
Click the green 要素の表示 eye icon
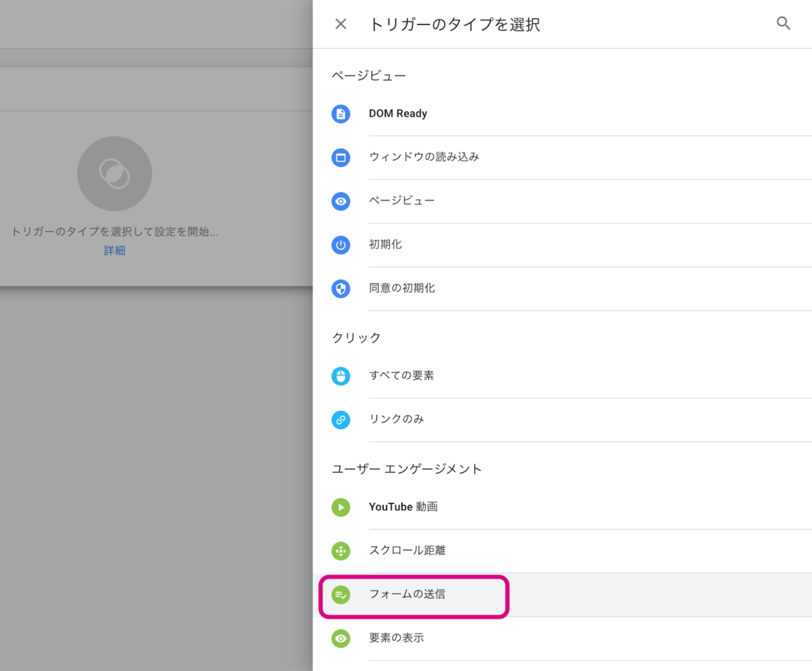pyautogui.click(x=340, y=638)
